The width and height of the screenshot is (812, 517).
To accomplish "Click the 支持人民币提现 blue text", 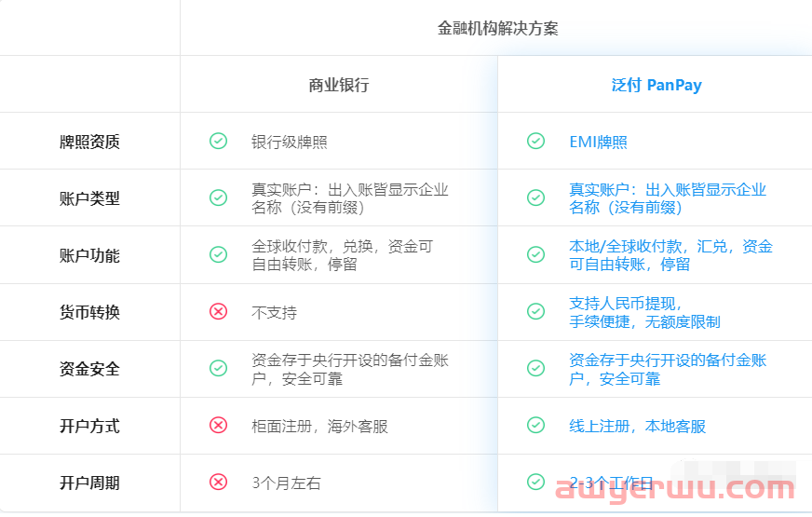I will (626, 304).
